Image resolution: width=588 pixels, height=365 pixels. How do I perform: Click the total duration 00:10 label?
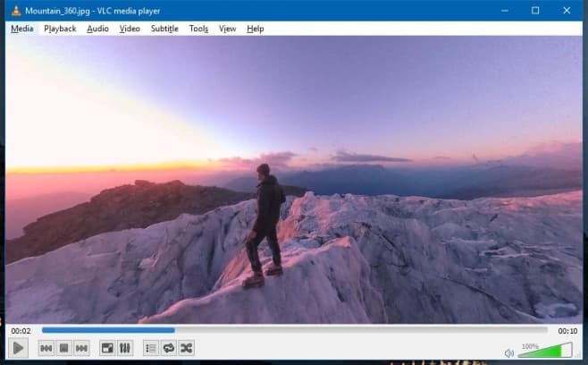pyautogui.click(x=567, y=331)
